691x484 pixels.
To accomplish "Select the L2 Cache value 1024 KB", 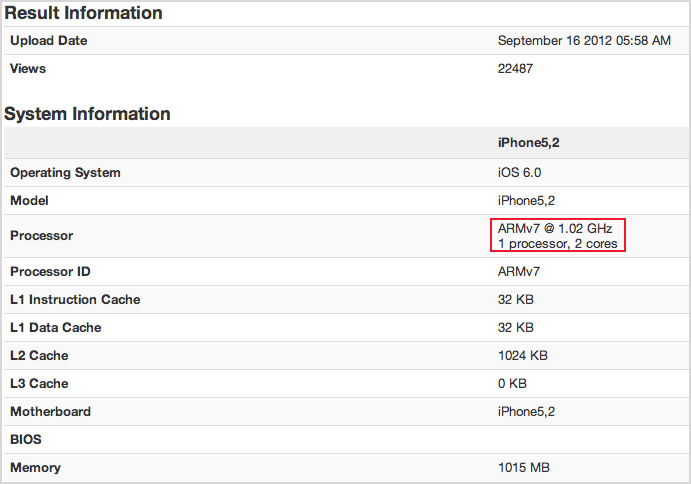I will [x=523, y=356].
